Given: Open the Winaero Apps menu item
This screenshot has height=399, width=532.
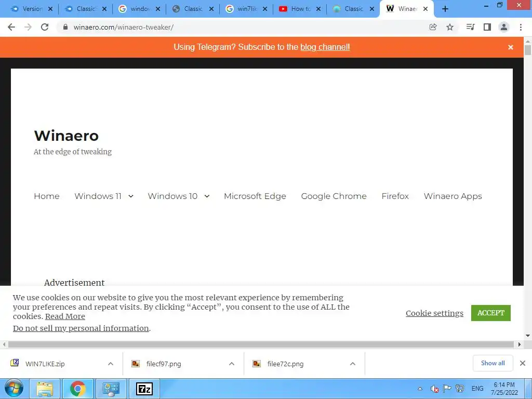Looking at the screenshot, I should (453, 196).
